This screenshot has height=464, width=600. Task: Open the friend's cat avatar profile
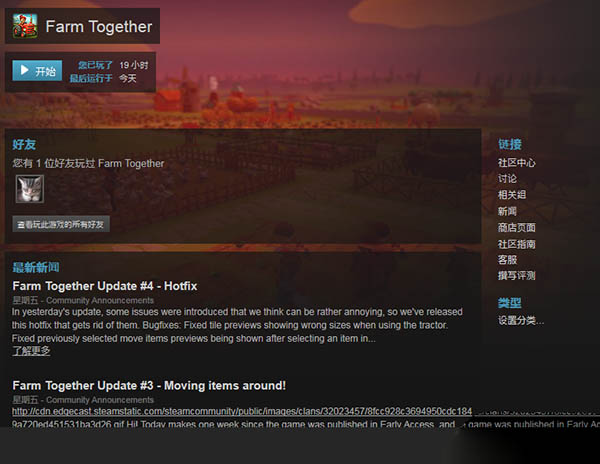pos(30,189)
